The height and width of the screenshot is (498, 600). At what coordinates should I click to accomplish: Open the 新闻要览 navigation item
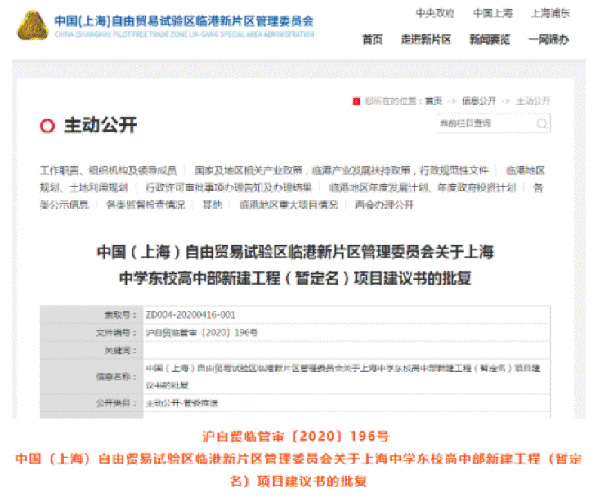pos(490,39)
